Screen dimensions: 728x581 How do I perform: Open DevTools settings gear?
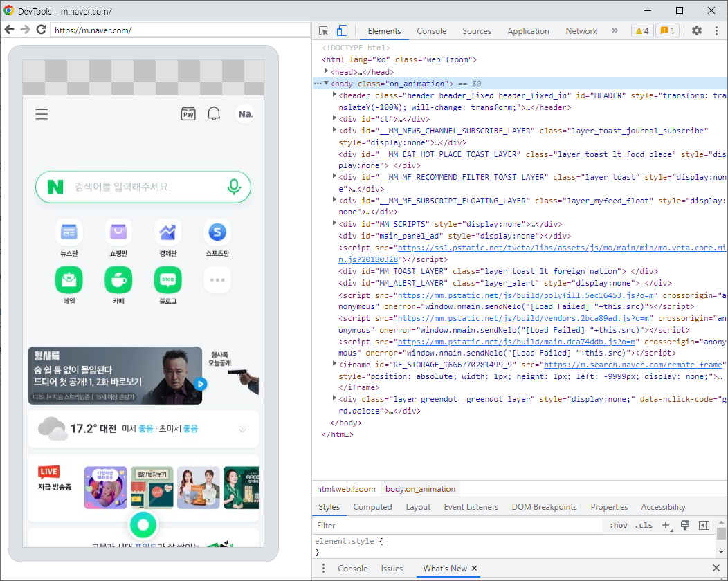(x=696, y=30)
